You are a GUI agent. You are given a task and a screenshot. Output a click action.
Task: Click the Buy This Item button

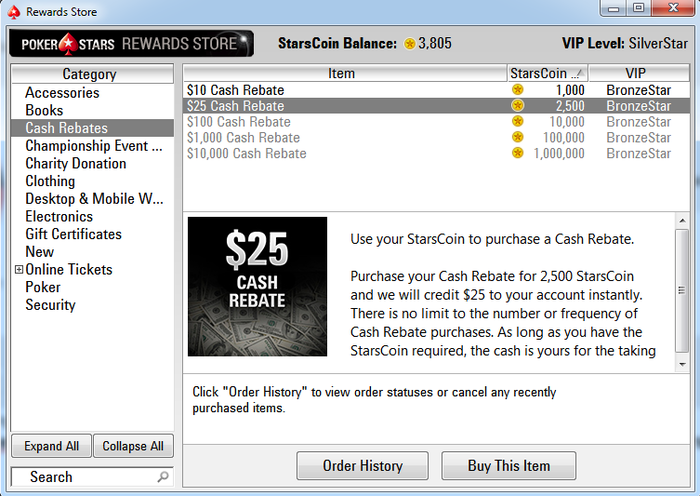pyautogui.click(x=508, y=466)
